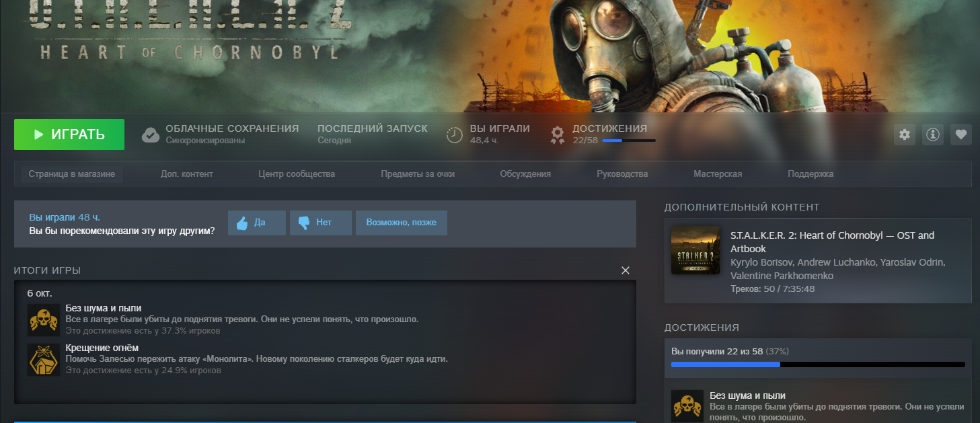Open Поддержка tab

coord(811,174)
